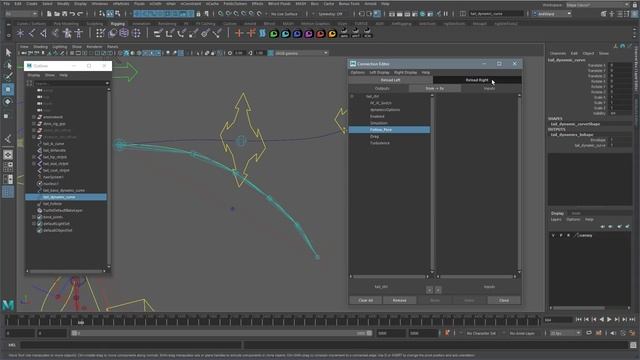640x360 pixels.
Task: Click the New Scene icon
Action: click(49, 14)
